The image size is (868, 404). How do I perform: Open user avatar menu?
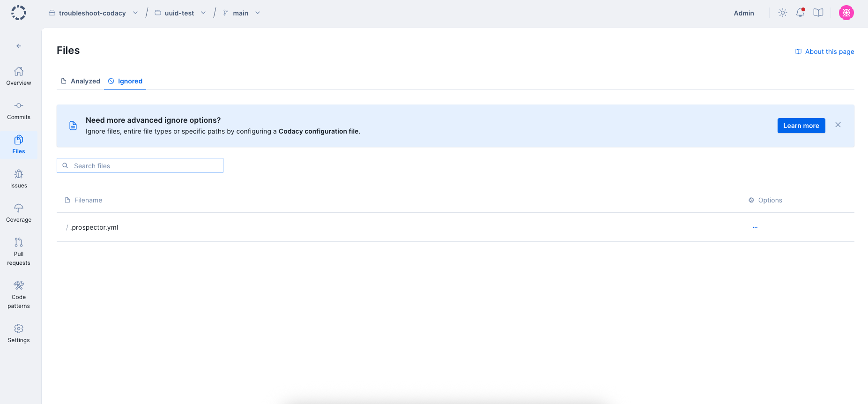coord(846,13)
